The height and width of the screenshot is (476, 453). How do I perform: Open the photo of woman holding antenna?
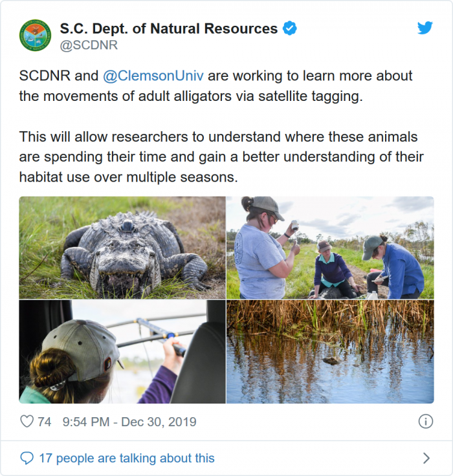[122, 352]
